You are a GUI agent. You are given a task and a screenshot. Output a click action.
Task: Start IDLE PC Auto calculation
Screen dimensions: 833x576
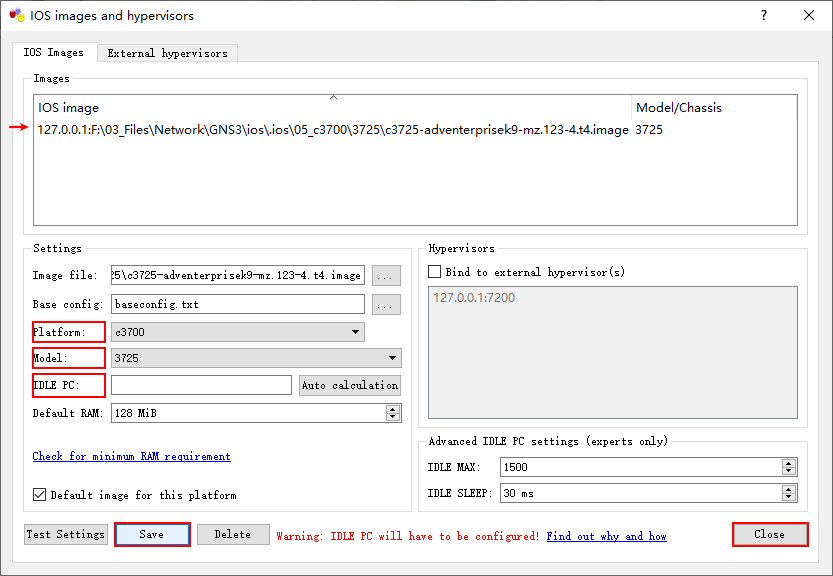click(350, 385)
